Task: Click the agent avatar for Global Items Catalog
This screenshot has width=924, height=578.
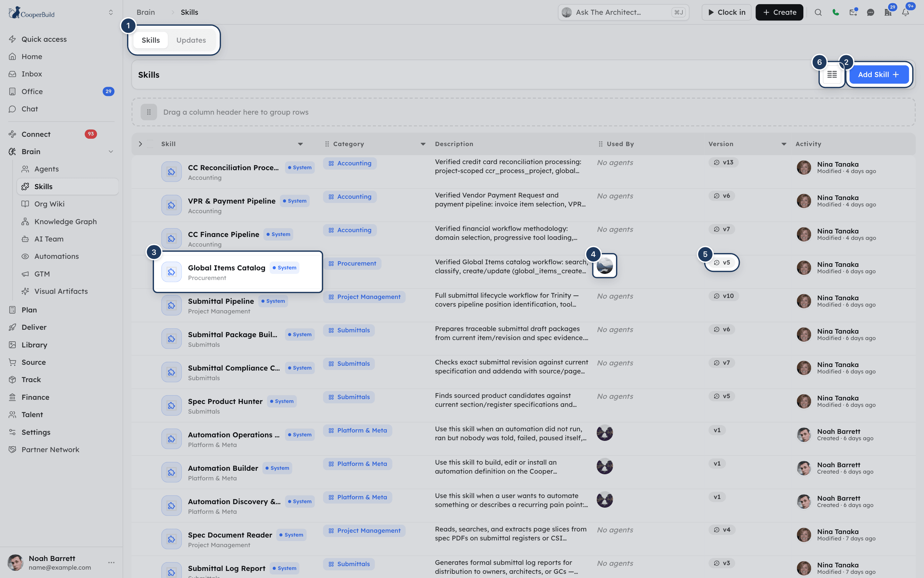Action: [x=604, y=266]
